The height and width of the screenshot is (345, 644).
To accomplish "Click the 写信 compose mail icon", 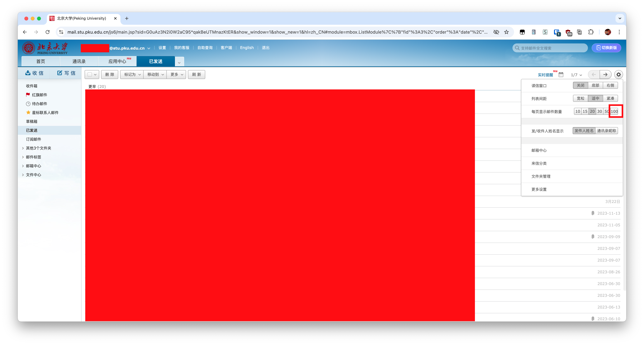I will coord(60,73).
